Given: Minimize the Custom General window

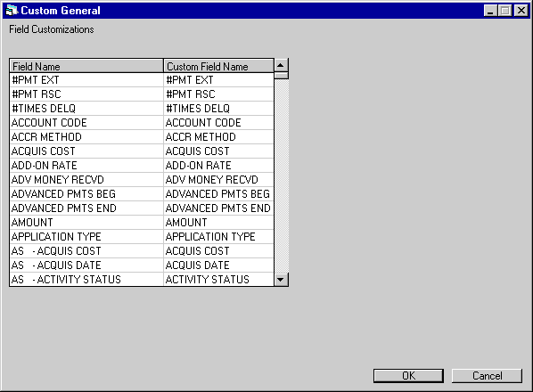Looking at the screenshot, I should point(490,11).
